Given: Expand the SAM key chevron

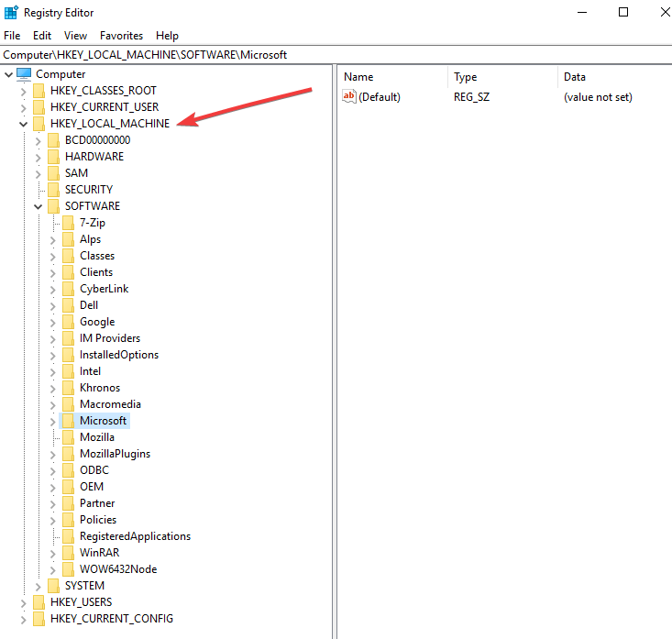Looking at the screenshot, I should click(x=39, y=173).
